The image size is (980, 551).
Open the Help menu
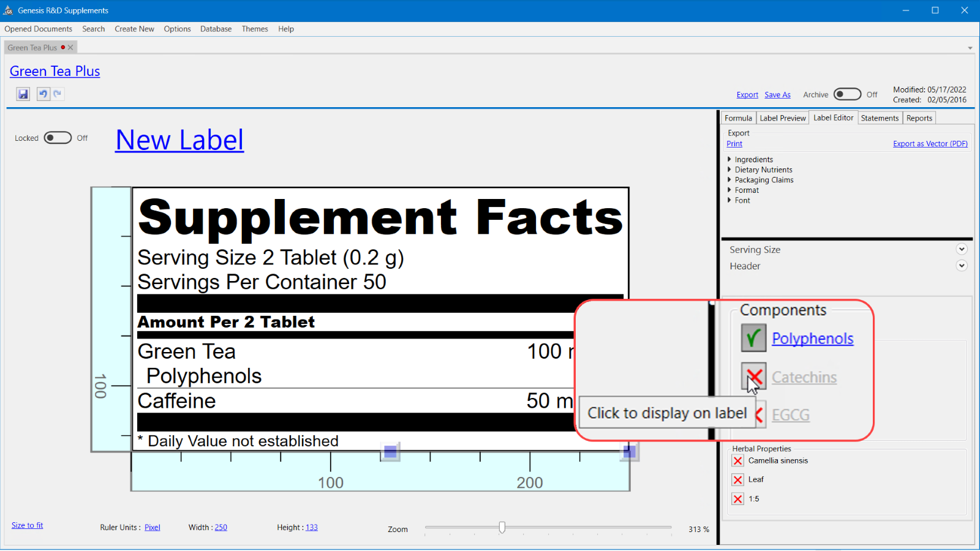tap(286, 29)
